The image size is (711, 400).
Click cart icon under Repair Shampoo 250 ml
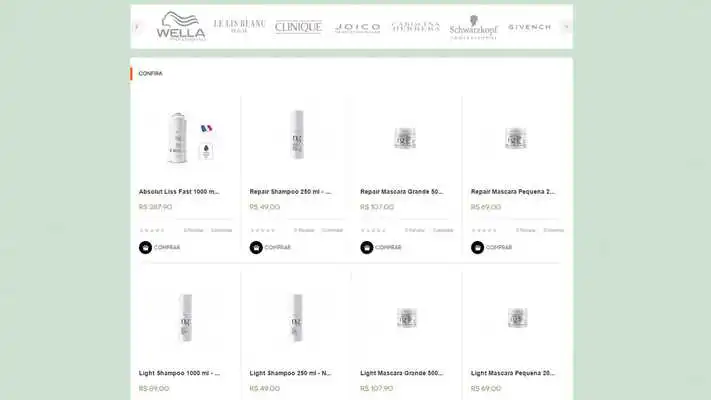256,247
